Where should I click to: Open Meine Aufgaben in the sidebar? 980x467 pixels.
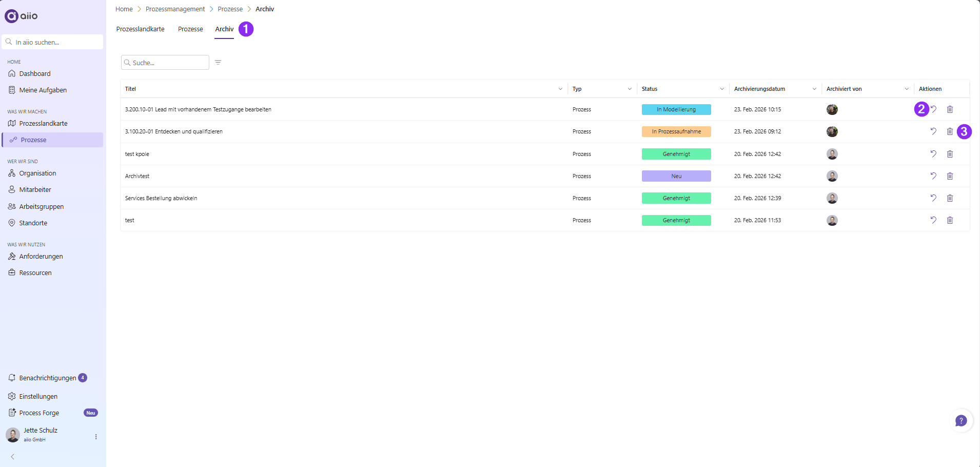(43, 90)
